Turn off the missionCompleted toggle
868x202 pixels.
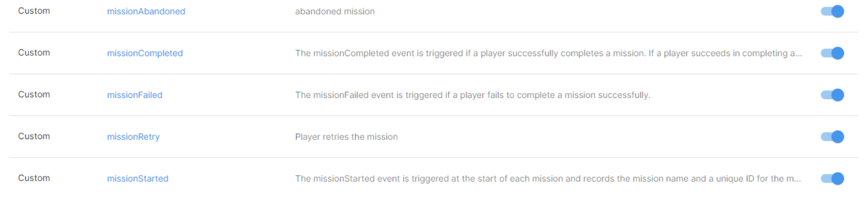(x=832, y=53)
